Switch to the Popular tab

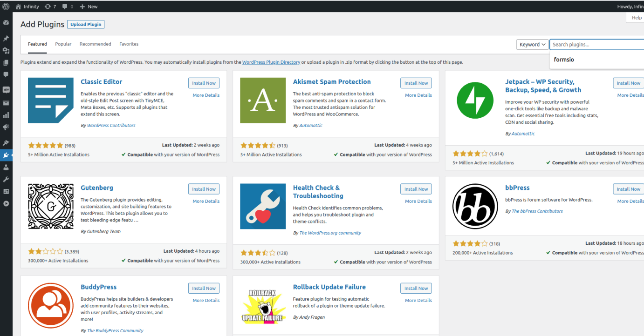(63, 44)
